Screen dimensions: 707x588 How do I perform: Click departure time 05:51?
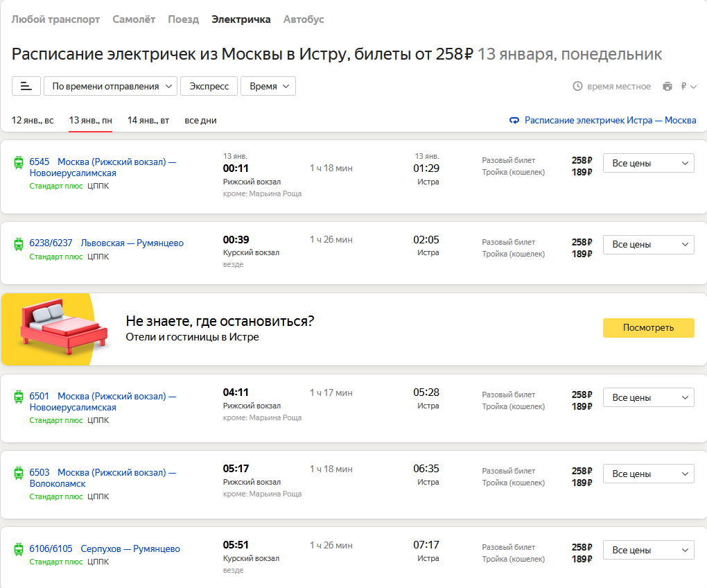point(236,545)
